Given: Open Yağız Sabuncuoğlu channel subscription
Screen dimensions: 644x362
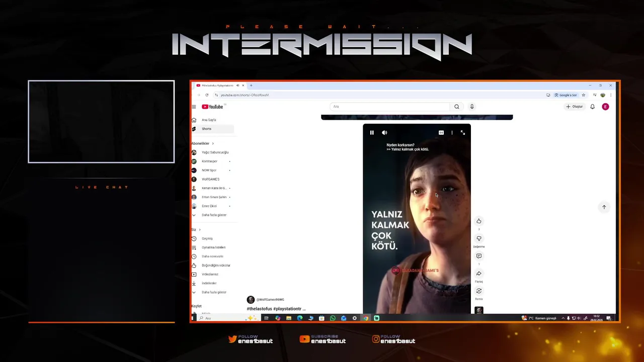Looking at the screenshot, I should pos(212,152).
